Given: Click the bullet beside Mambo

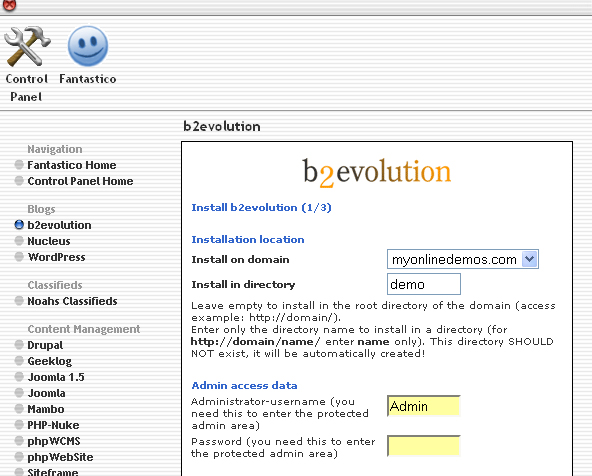Looking at the screenshot, I should pos(19,409).
